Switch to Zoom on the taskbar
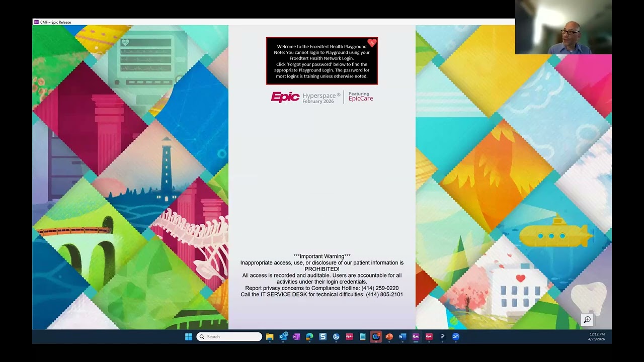The width and height of the screenshot is (644, 362). coord(456,337)
